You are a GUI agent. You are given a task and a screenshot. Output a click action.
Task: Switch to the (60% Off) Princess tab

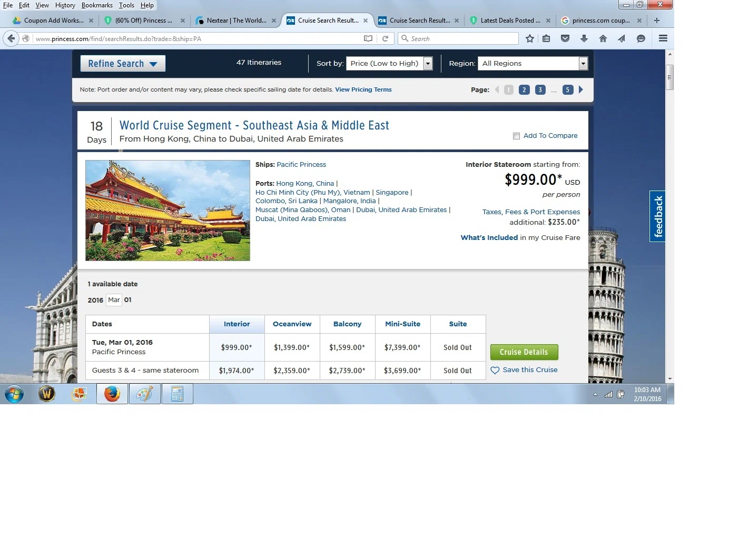click(x=144, y=21)
